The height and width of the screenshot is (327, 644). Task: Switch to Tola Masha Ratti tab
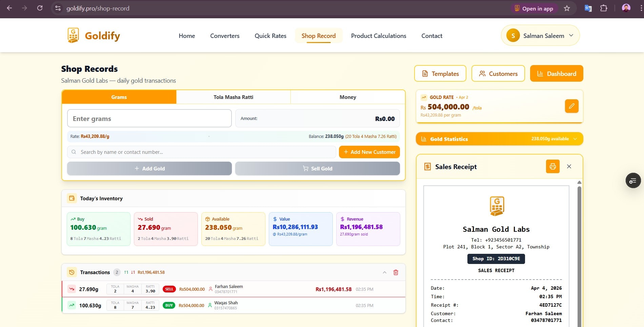coord(233,97)
